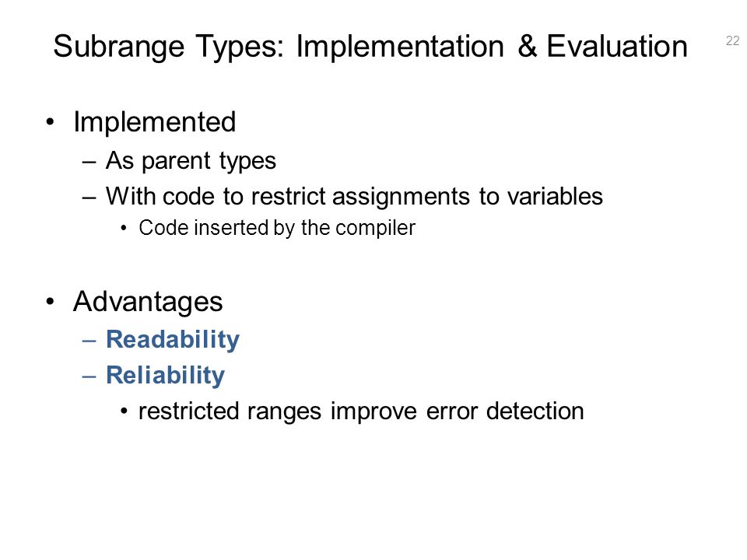Screen dimensions: 747x560
Task: Click 'Code inserted by the compiler' text
Action: pyautogui.click(x=277, y=228)
